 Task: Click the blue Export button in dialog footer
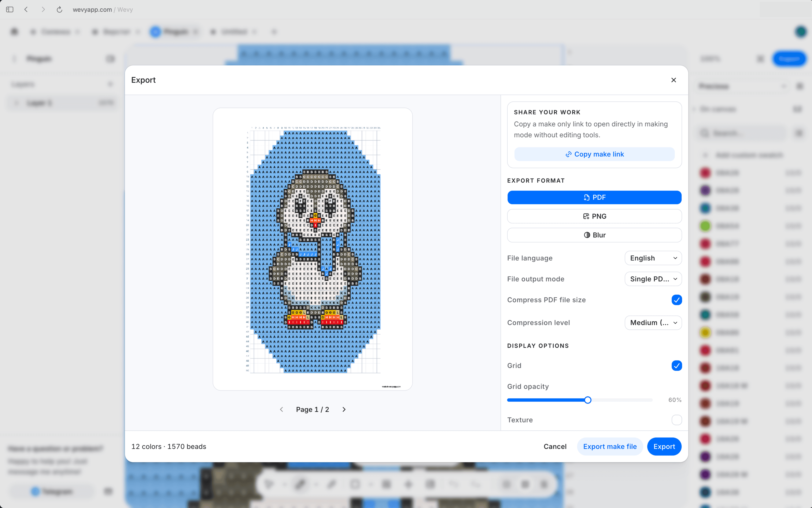664,447
